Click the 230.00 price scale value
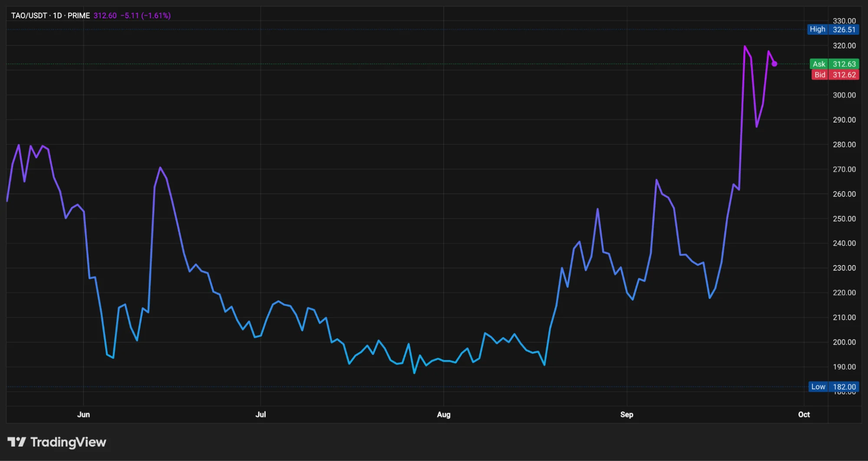The width and height of the screenshot is (868, 461). click(x=844, y=268)
